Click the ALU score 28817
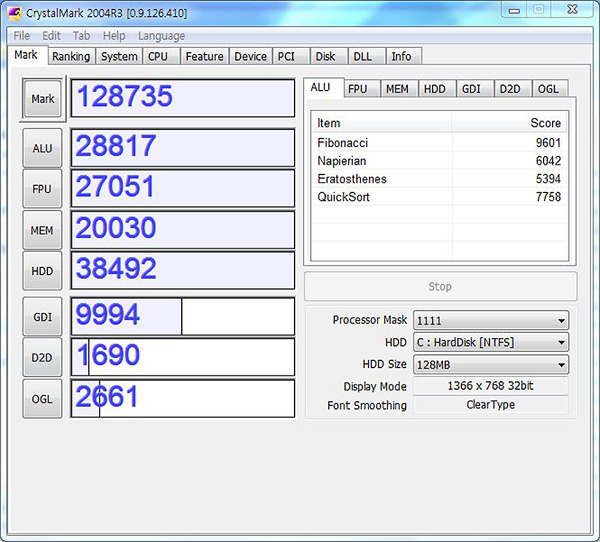600x542 pixels. 183,148
